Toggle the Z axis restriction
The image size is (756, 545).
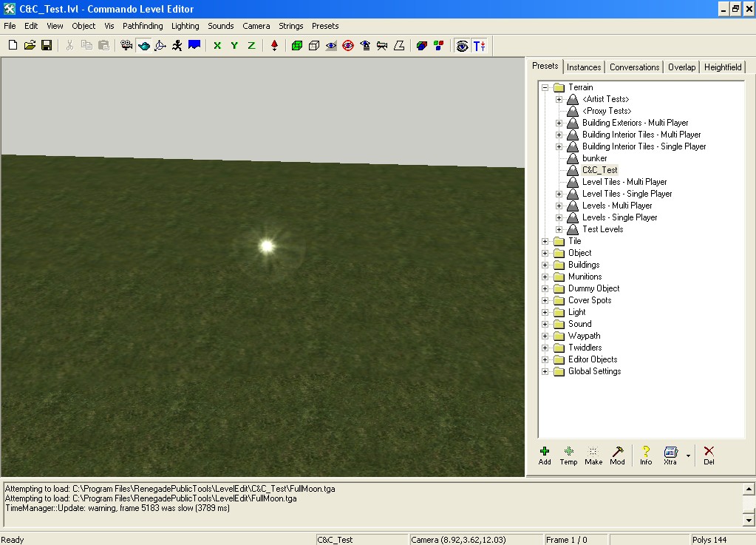[x=251, y=46]
